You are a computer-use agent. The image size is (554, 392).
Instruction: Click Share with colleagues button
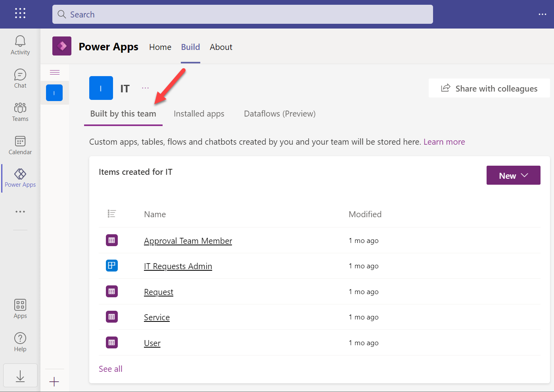[489, 88]
